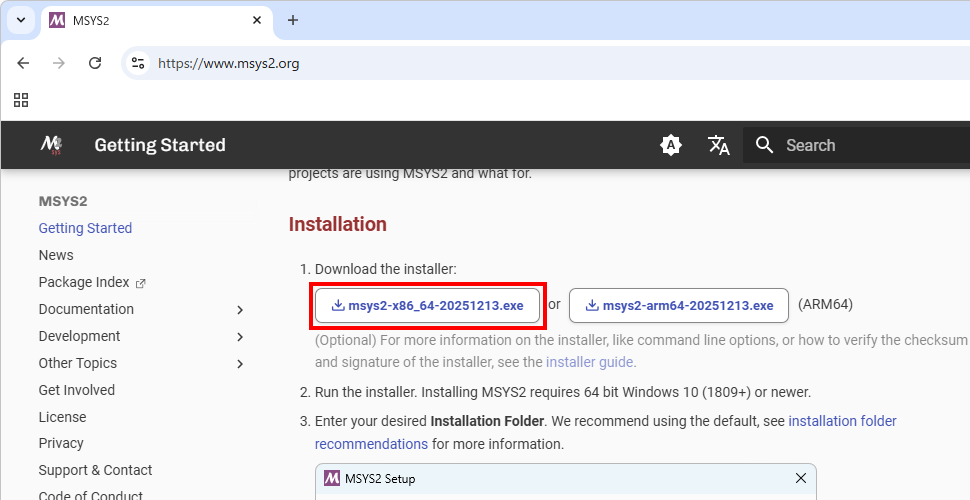Image resolution: width=970 pixels, height=500 pixels.
Task: Expand the Development section chevron
Action: (240, 337)
